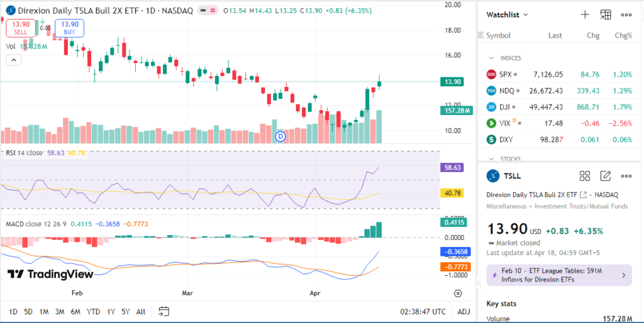Open chart settings hexagon gear icon

(458, 293)
